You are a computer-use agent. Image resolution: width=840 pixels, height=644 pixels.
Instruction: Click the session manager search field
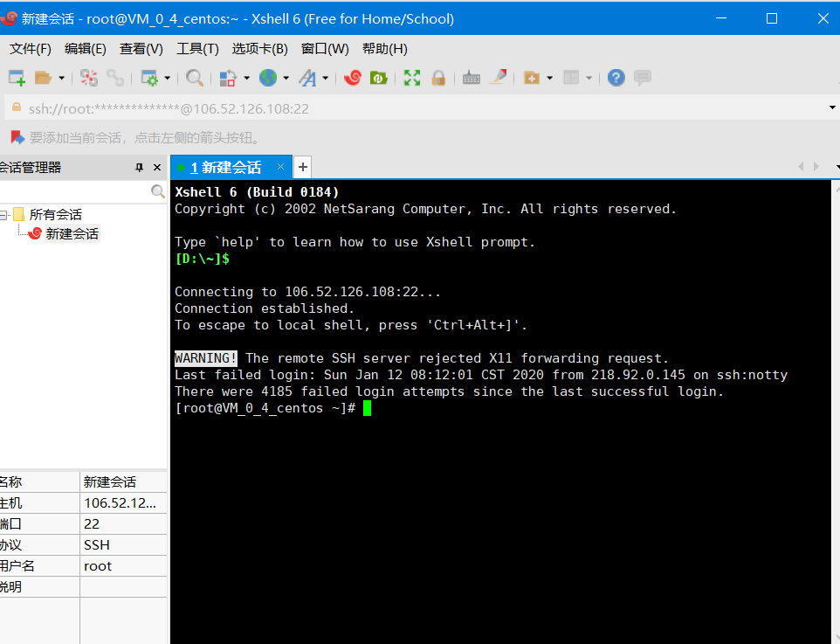(75, 191)
